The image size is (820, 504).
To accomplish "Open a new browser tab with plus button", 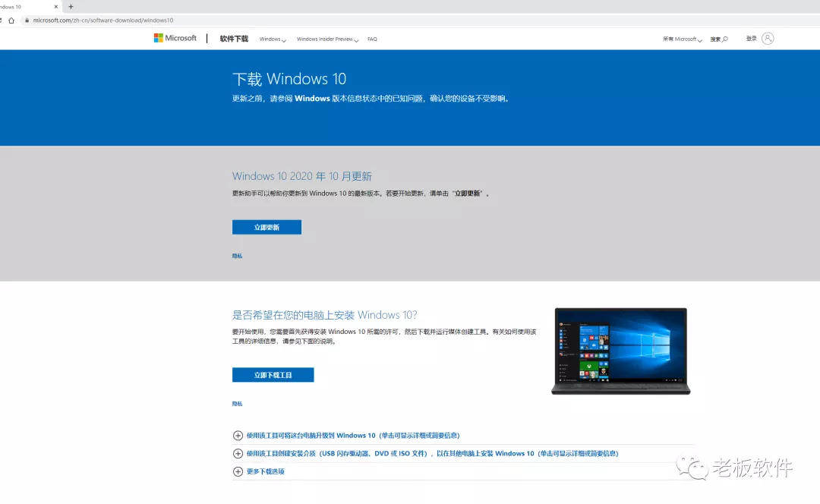I will point(70,7).
